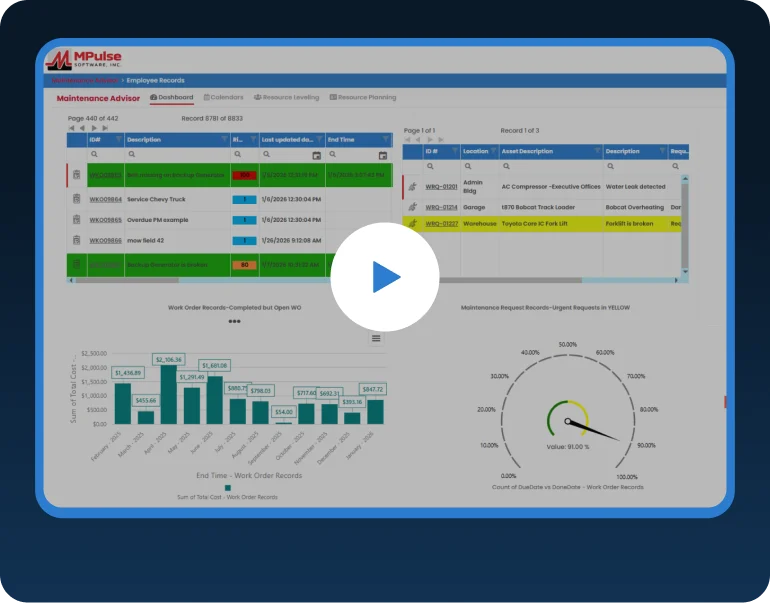Go to the Resource Planning tab

point(362,98)
